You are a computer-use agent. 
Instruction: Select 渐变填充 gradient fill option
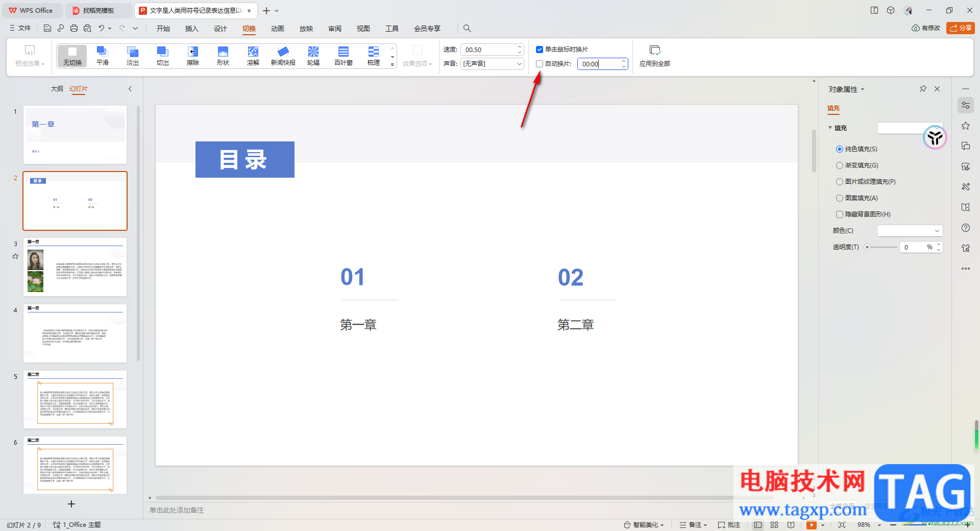[840, 165]
